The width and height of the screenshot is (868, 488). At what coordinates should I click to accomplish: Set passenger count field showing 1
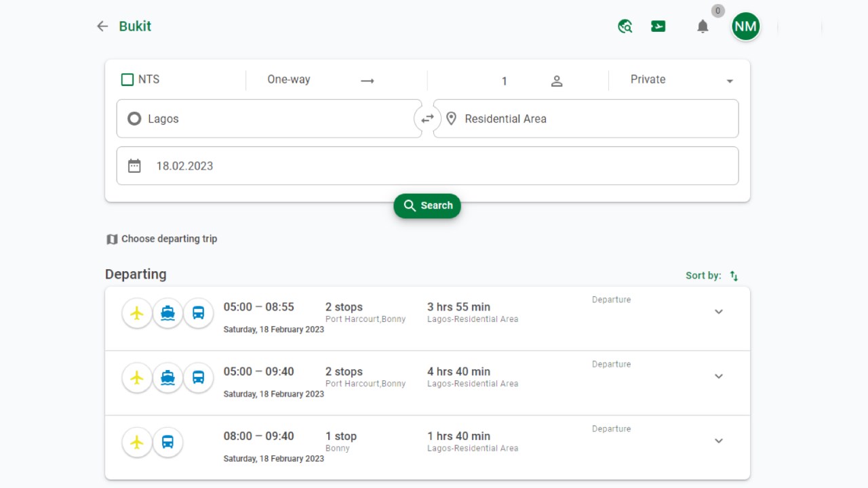pyautogui.click(x=504, y=81)
